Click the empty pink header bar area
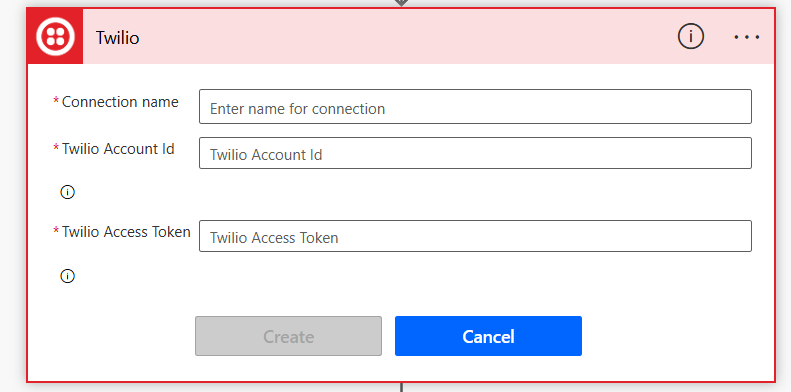Image resolution: width=791 pixels, height=392 pixels. [x=404, y=37]
